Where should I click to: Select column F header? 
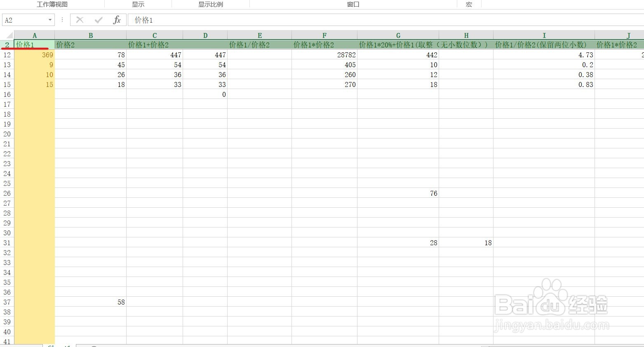[x=324, y=35]
